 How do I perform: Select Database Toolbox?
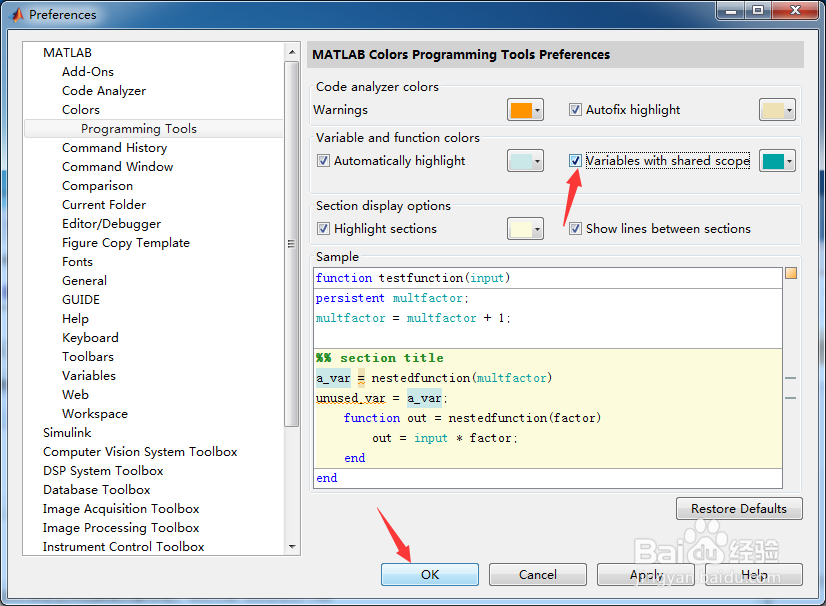click(96, 490)
